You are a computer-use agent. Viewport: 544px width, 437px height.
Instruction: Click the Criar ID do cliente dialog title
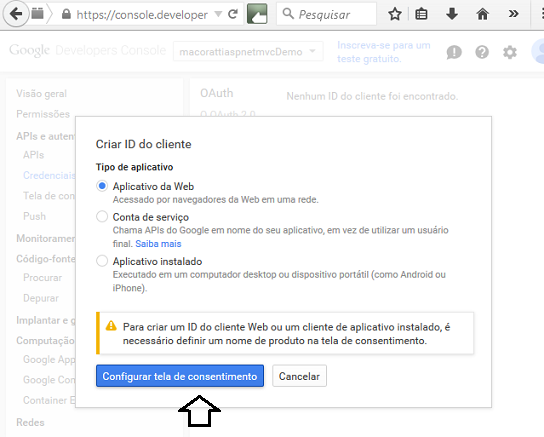143,144
